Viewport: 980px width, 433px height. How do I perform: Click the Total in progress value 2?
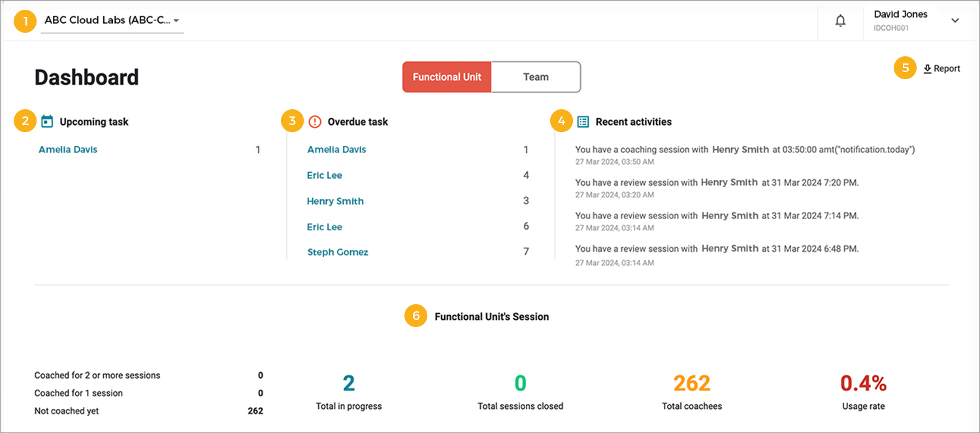click(x=349, y=383)
